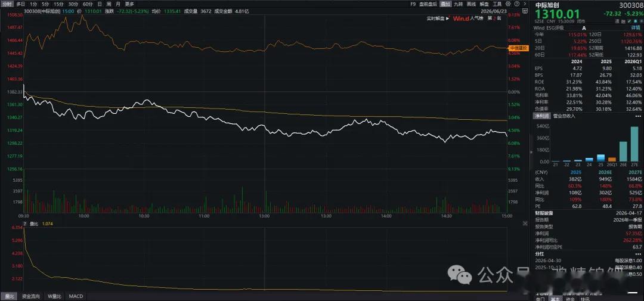
Task: Click the 净利润同比 value 262.28%
Action: [633, 240]
